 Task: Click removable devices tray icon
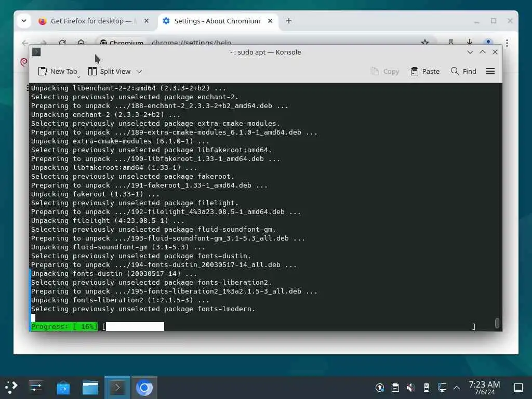(x=427, y=388)
